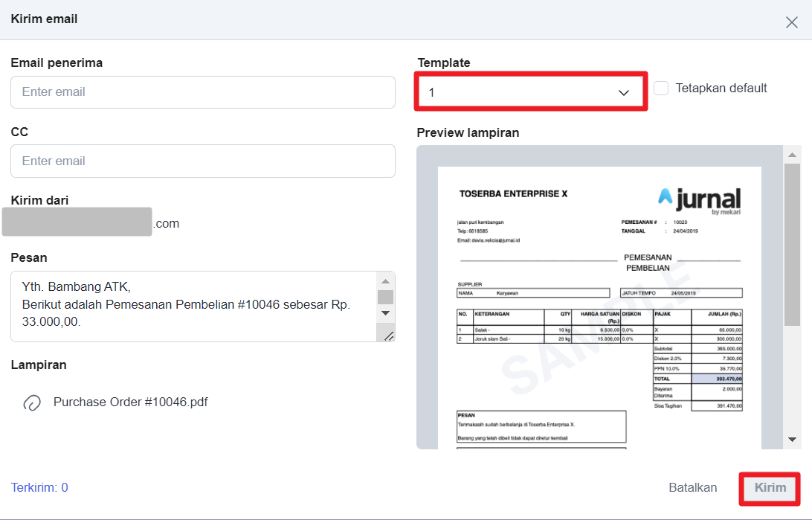Open the Terkirim: 0 sent history link

pyautogui.click(x=39, y=488)
